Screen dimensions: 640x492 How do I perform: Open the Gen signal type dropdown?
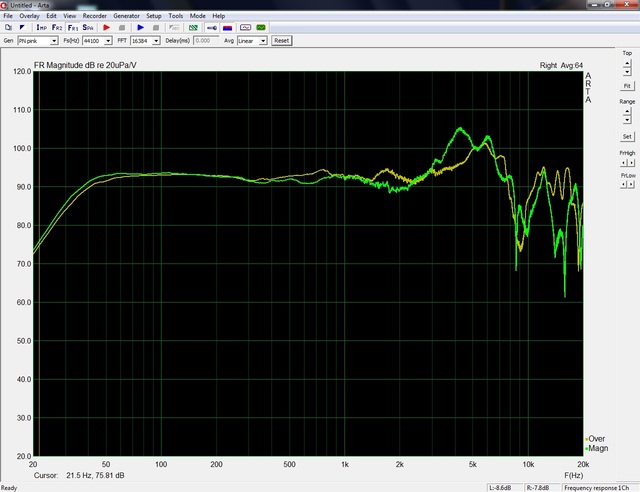click(x=54, y=41)
